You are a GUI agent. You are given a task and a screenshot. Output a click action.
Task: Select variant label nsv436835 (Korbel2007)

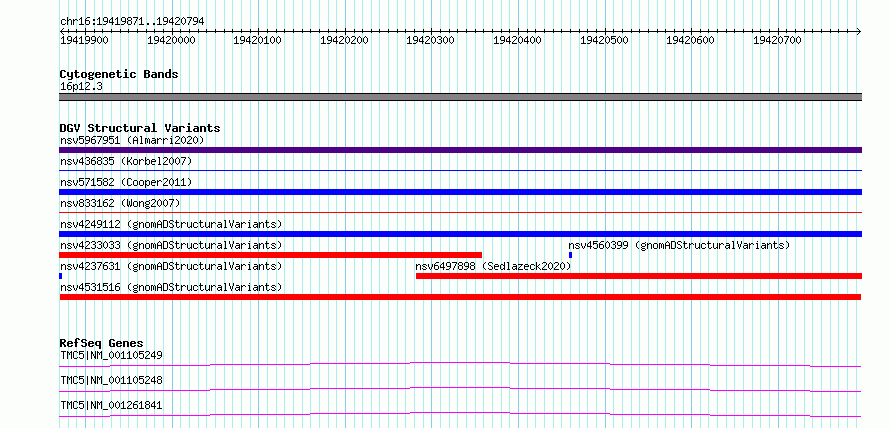tap(126, 161)
